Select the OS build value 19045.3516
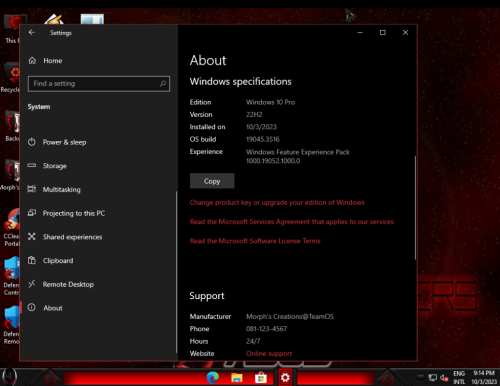500x386 pixels. point(263,139)
